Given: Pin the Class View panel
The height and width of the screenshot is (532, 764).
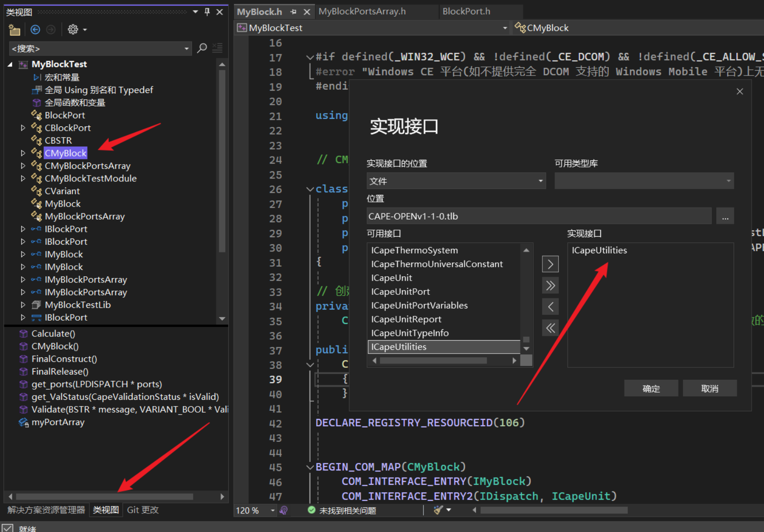Looking at the screenshot, I should click(x=207, y=12).
